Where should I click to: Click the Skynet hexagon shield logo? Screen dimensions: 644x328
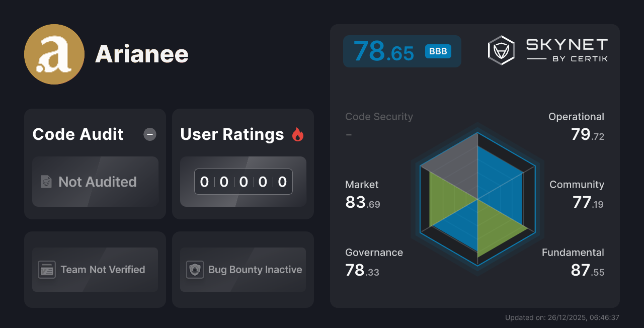pyautogui.click(x=501, y=50)
